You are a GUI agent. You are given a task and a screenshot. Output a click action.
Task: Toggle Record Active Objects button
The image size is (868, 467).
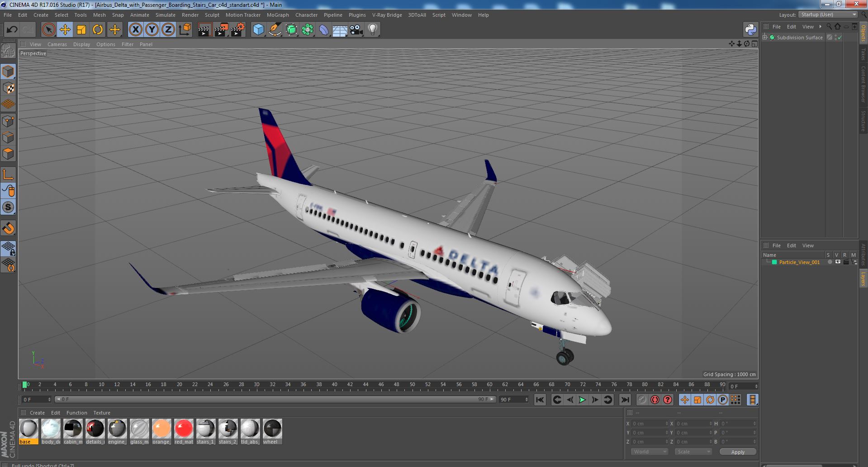click(642, 400)
